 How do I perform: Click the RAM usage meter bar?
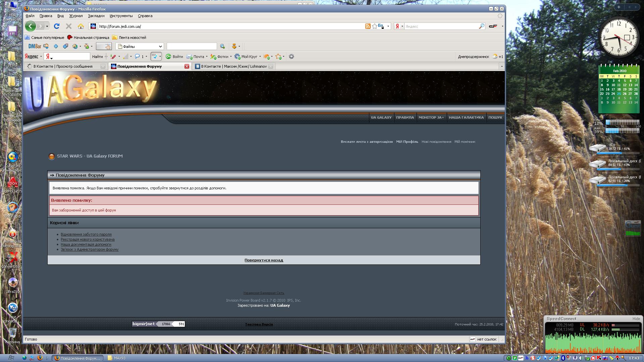click(622, 131)
